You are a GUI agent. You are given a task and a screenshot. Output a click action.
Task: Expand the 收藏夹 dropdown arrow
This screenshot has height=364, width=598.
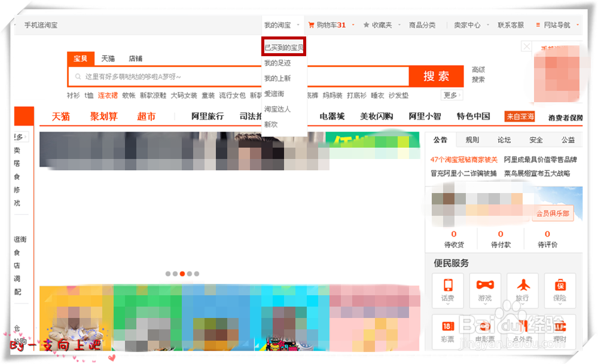point(399,25)
